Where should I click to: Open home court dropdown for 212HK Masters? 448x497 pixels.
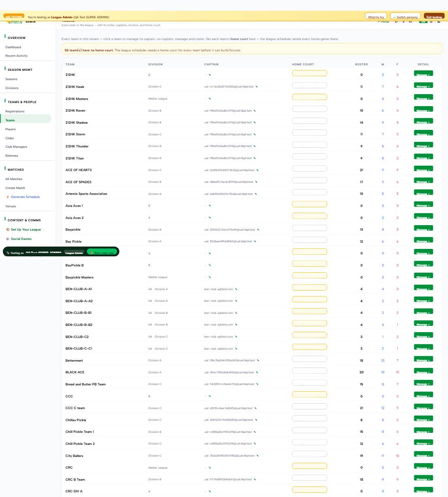pyautogui.click(x=310, y=97)
